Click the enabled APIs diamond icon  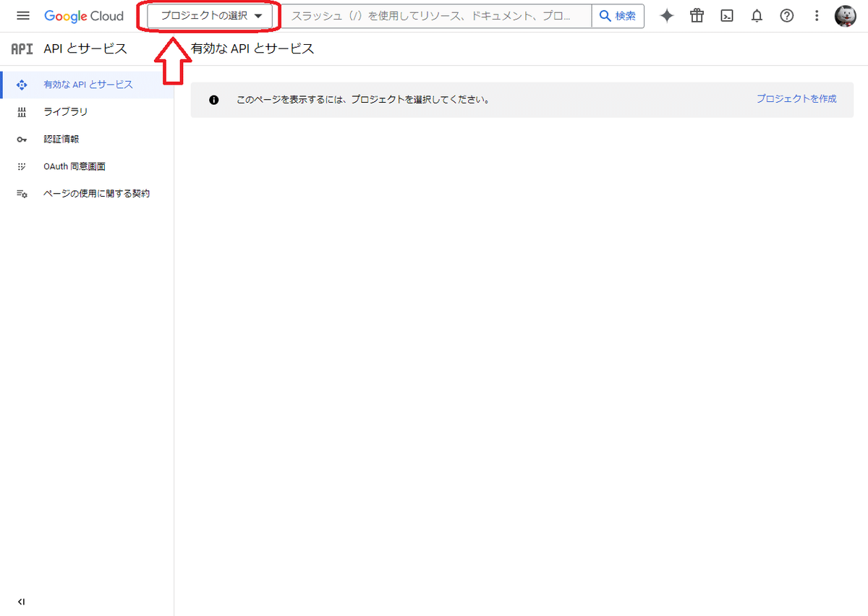tap(22, 85)
